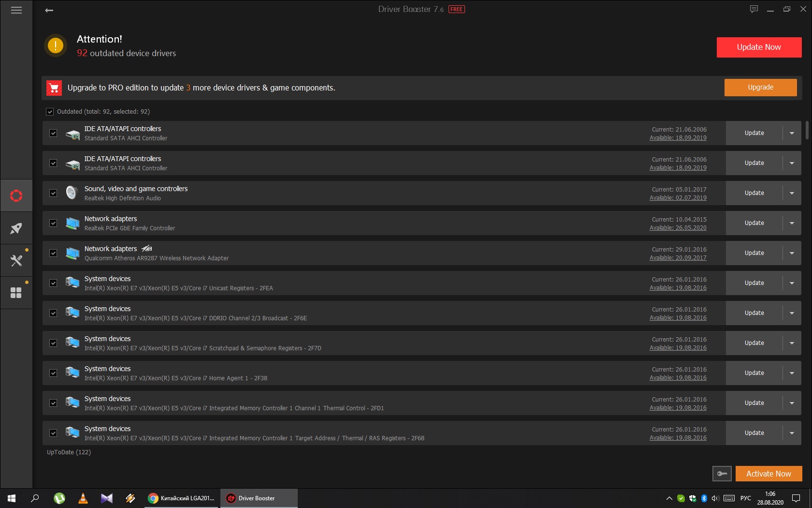Viewport: 812px width, 508px height.
Task: Uncheck the Realtek PCIe GbE Family Controller
Action: (53, 223)
